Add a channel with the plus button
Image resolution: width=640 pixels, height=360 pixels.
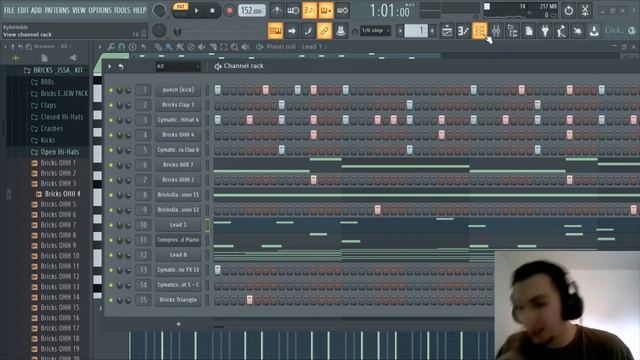point(178,324)
